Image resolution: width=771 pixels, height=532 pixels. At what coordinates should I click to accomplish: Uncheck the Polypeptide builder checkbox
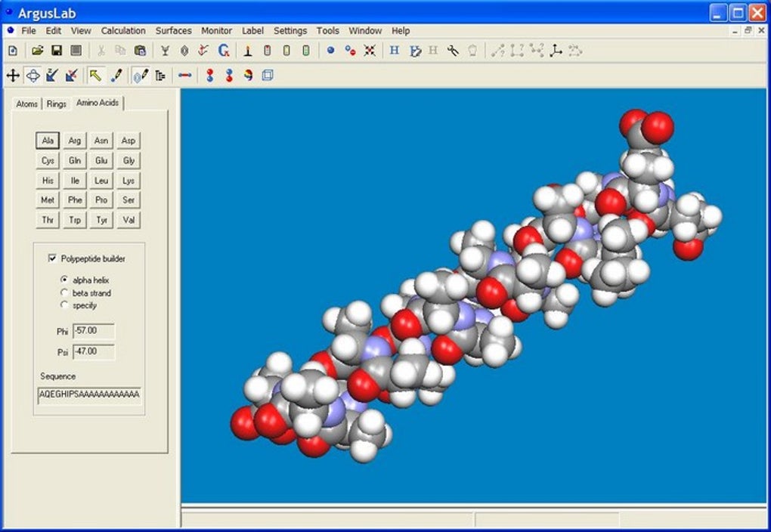52,258
